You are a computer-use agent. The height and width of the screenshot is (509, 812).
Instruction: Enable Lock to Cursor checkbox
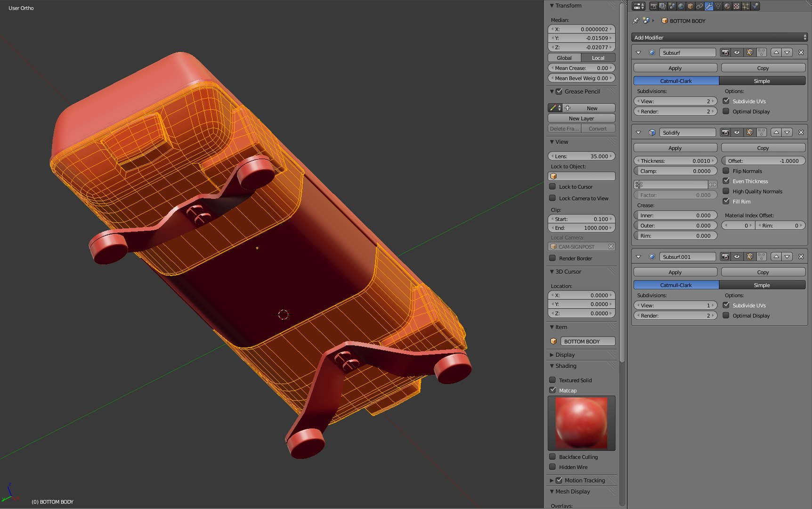(x=553, y=187)
